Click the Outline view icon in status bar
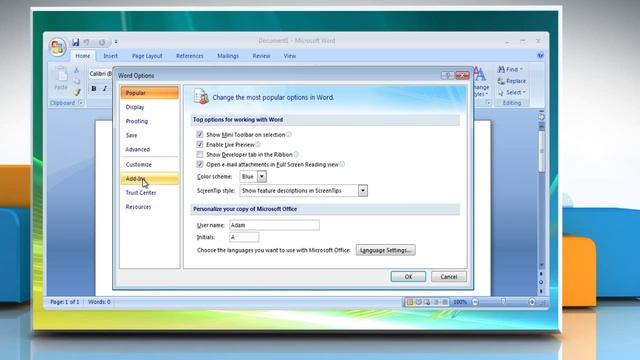 (436, 302)
